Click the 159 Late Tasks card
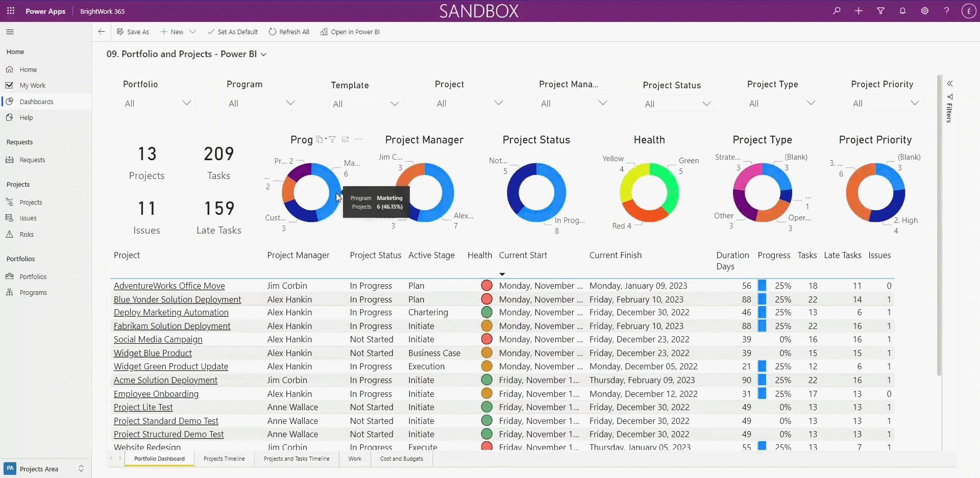 click(x=219, y=218)
